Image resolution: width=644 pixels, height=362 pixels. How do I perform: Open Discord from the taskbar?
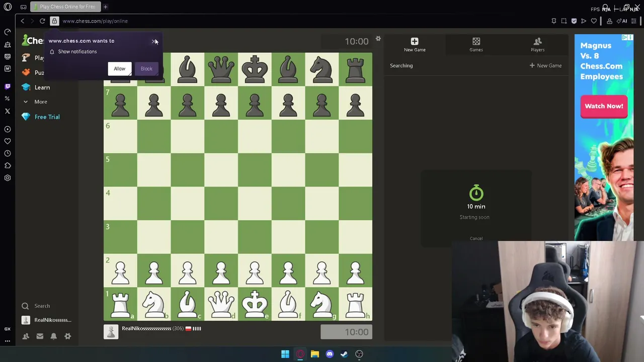click(330, 354)
